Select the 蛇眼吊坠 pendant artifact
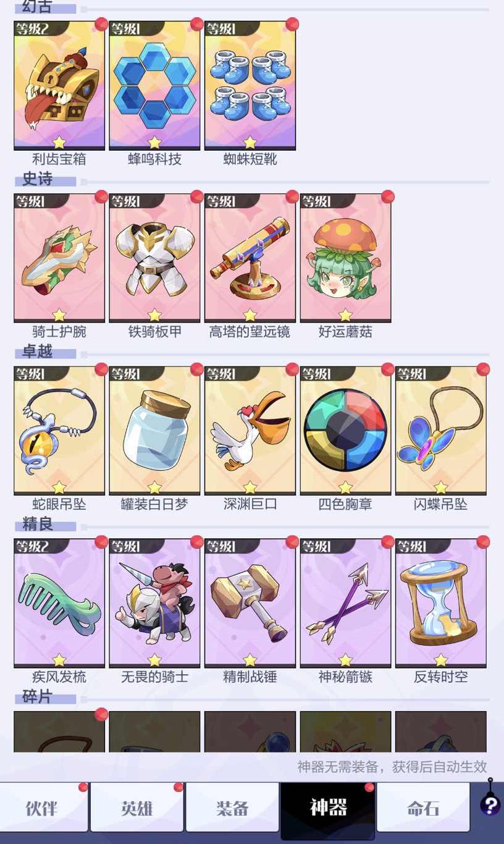This screenshot has height=844, width=504. tap(59, 430)
